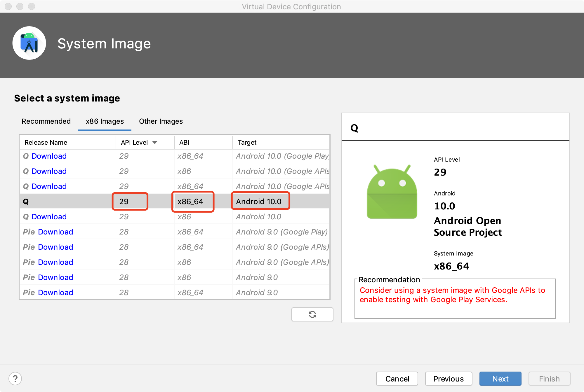Open the help question mark button

pos(15,379)
